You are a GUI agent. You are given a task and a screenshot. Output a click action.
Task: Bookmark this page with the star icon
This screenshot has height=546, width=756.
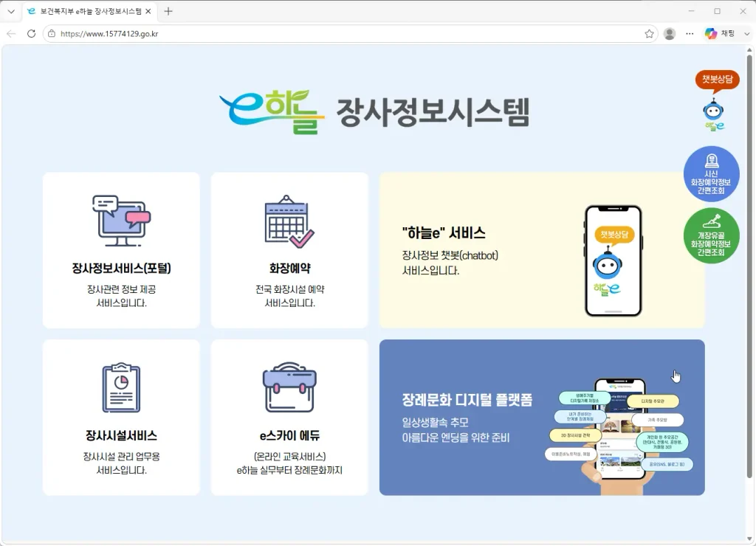point(649,34)
